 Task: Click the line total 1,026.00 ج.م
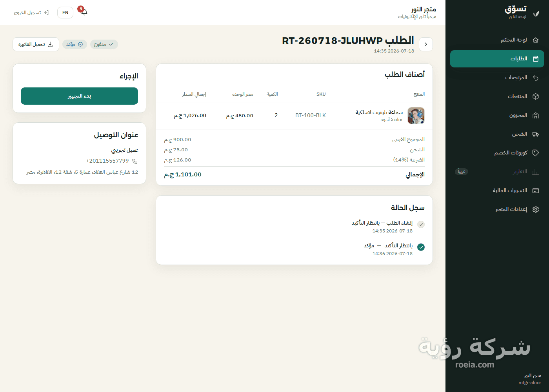pos(190,116)
